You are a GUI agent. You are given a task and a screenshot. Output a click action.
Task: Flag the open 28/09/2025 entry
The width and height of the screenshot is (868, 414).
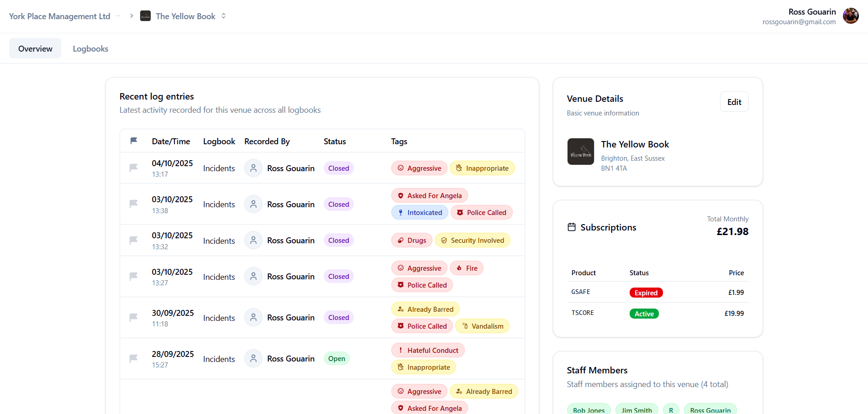coord(133,358)
